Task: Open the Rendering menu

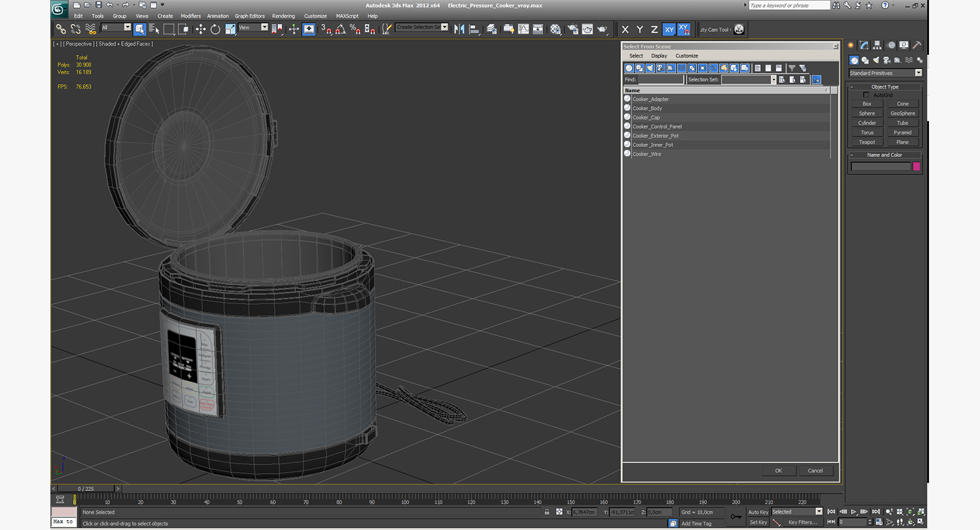Action: [x=283, y=16]
